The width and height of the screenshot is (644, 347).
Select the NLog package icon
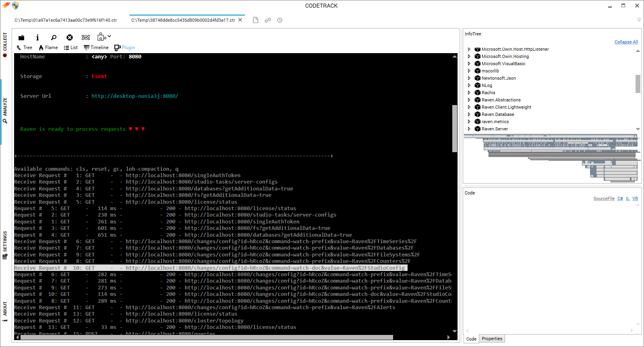pyautogui.click(x=477, y=85)
